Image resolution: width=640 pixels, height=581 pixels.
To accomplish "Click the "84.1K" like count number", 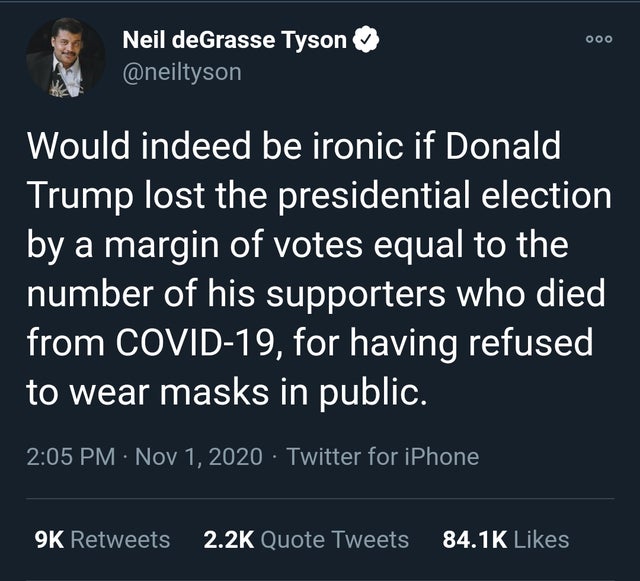I will 474,539.
